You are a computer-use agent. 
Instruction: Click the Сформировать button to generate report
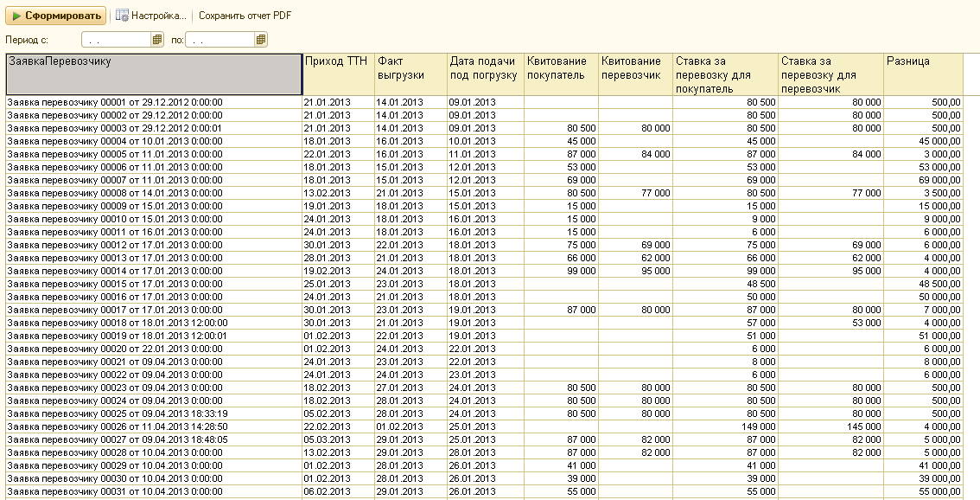coord(56,16)
